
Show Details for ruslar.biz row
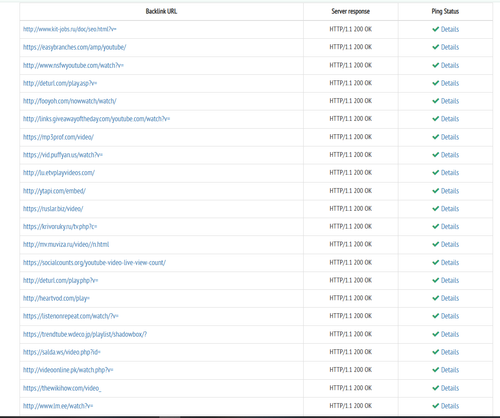[450, 209]
